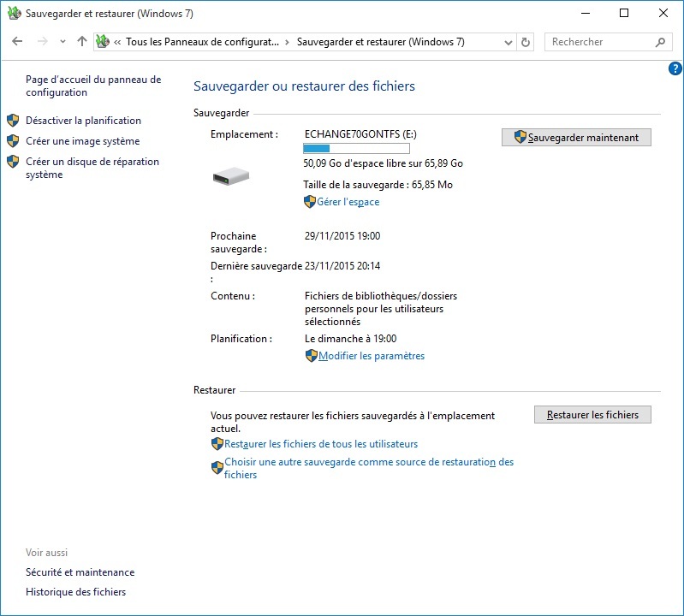Click the breadcrumb overflow double chevron
This screenshot has height=616, width=684.
pos(117,42)
